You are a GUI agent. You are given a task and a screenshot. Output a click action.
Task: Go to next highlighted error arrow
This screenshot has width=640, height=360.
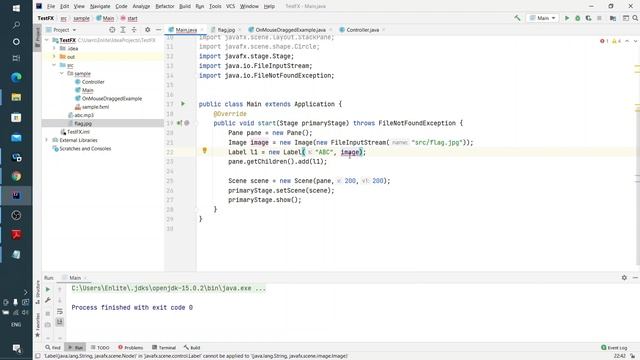coord(635,41)
